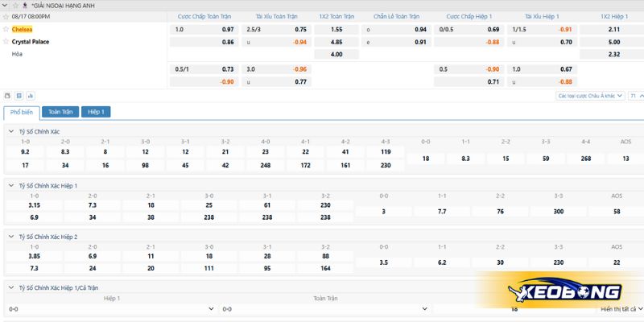Pick first-half correct score 3-3 odds 300

(558, 212)
